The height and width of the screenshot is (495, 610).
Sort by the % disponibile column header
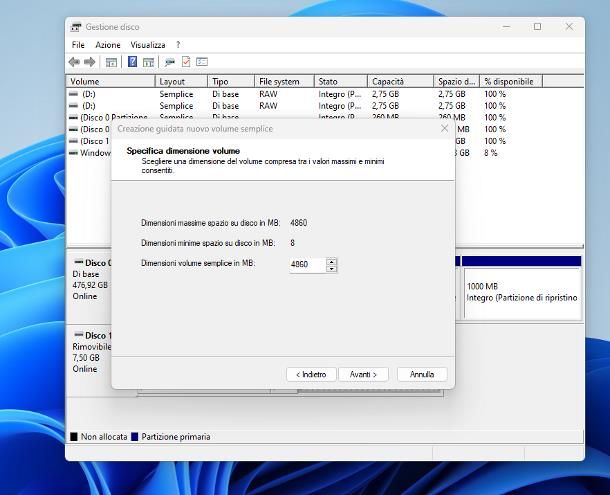[x=511, y=81]
